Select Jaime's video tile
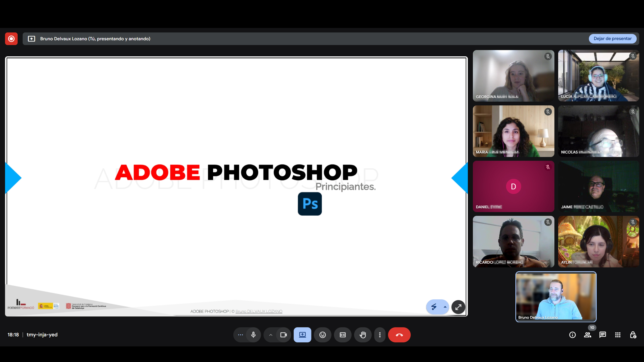Viewport: 644px width, 362px height. coord(599,186)
